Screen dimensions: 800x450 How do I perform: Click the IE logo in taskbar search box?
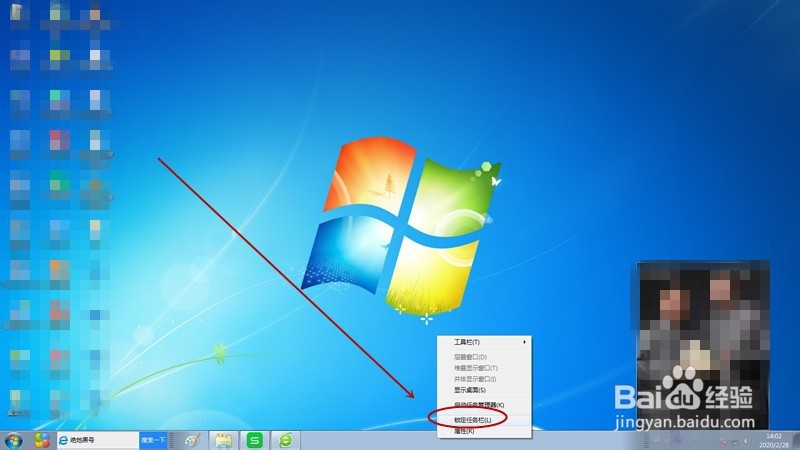pyautogui.click(x=63, y=440)
